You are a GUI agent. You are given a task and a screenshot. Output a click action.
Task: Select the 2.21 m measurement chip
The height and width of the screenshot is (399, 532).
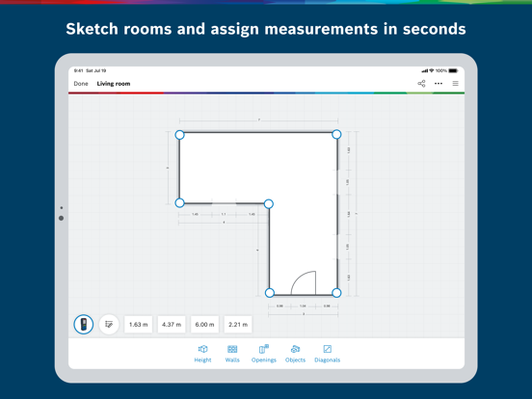[x=238, y=325]
